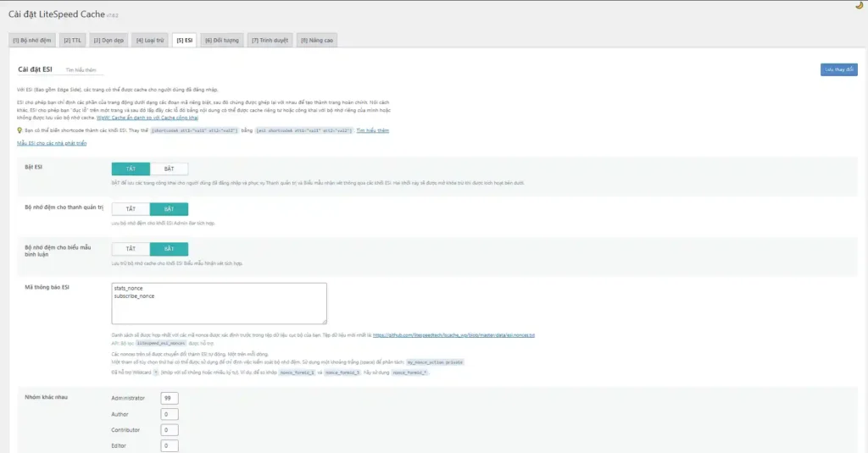This screenshot has height=453, width=868.
Task: Set Bật ESI to TẮT
Action: (131, 168)
